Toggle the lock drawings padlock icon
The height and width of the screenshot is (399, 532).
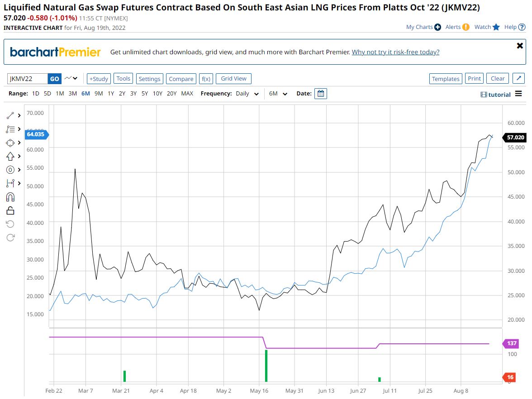click(x=10, y=210)
